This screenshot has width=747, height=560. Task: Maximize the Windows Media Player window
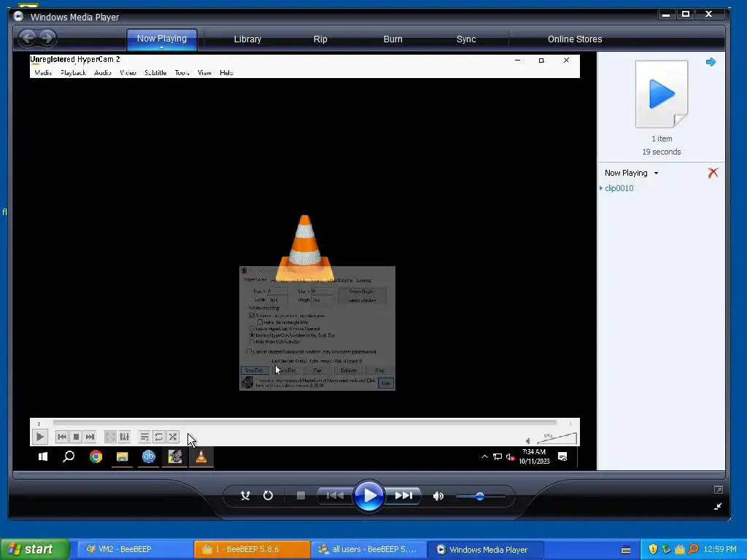(686, 15)
